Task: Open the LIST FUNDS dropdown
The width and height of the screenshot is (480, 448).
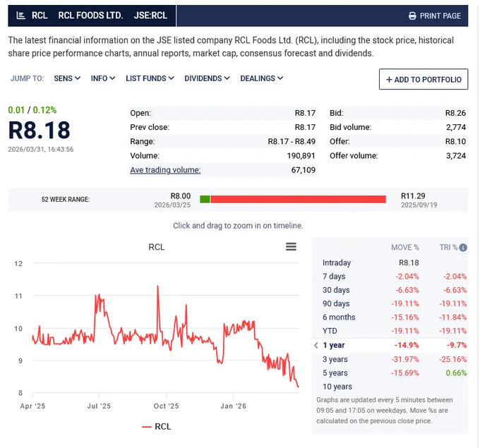Action: pyautogui.click(x=150, y=78)
